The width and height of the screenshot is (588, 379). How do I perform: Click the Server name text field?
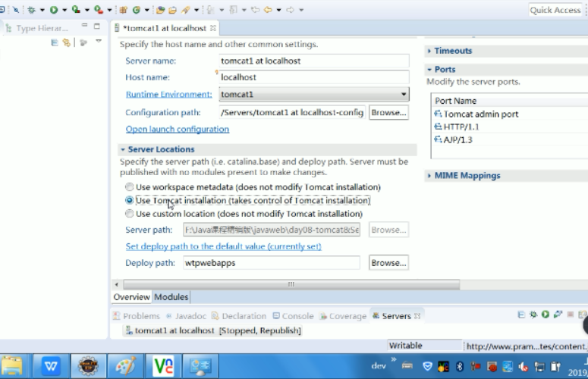(x=314, y=61)
